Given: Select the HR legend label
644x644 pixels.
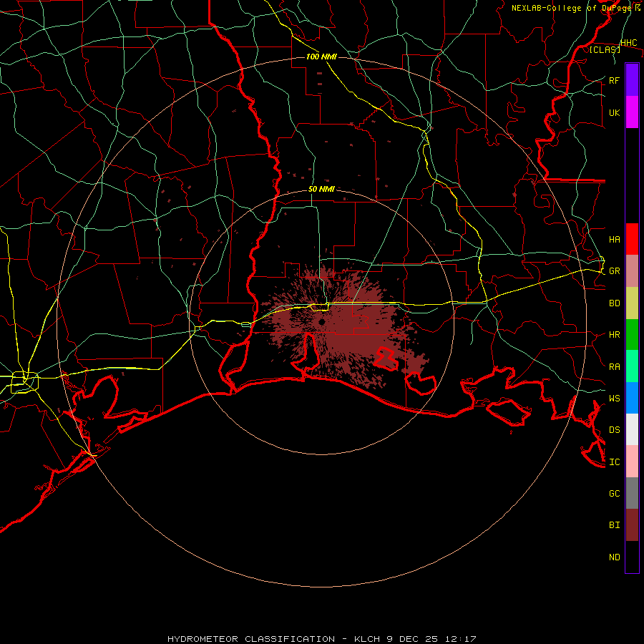Looking at the screenshot, I should [x=614, y=335].
